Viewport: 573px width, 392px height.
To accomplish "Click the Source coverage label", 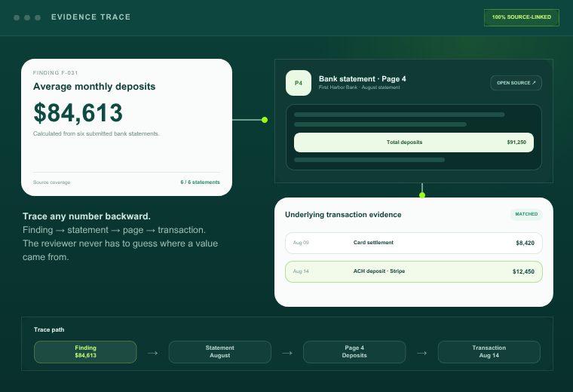I will pos(51,182).
